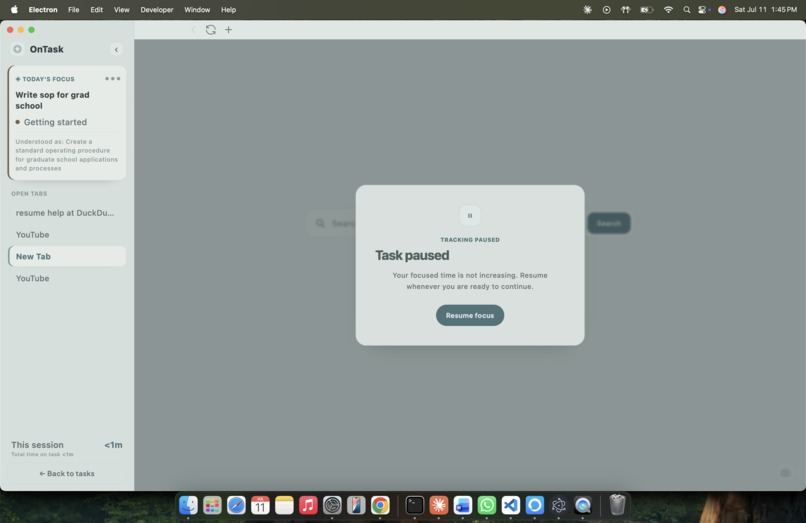Click the Getting started status text
Viewport: 806px width, 523px height.
(56, 122)
